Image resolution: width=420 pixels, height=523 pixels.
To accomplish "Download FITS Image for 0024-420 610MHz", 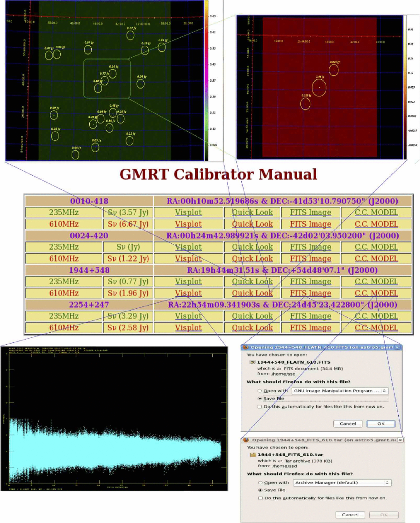I will (310, 259).
